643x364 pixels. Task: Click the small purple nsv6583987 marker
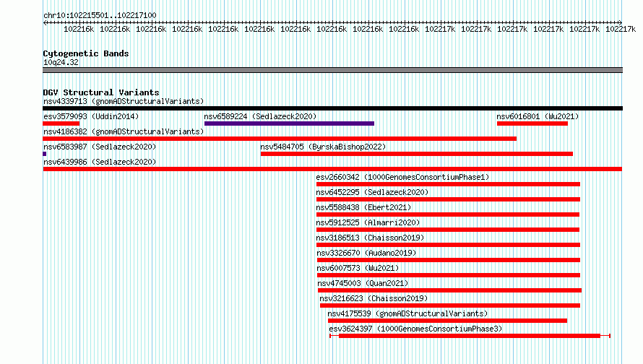[45, 154]
